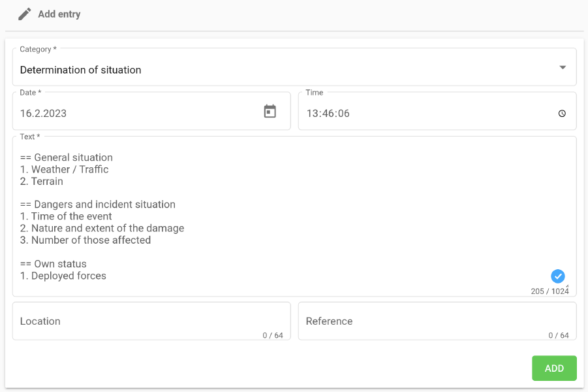Place cursor on the '2. Terrain' line

coord(42,181)
